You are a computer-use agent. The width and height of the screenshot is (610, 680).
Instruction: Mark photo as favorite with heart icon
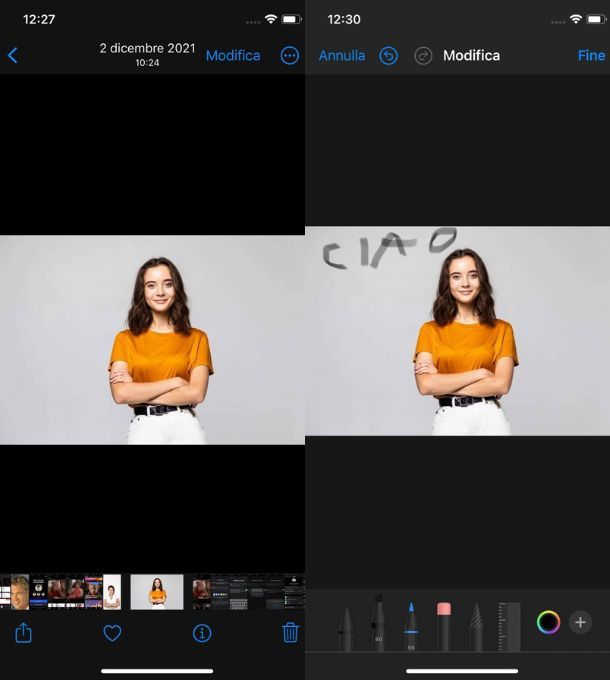click(112, 633)
